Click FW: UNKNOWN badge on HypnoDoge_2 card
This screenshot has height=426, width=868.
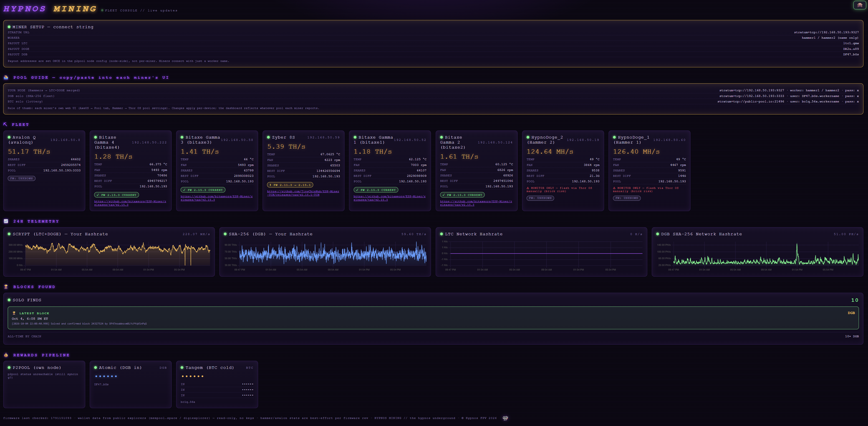pos(540,198)
